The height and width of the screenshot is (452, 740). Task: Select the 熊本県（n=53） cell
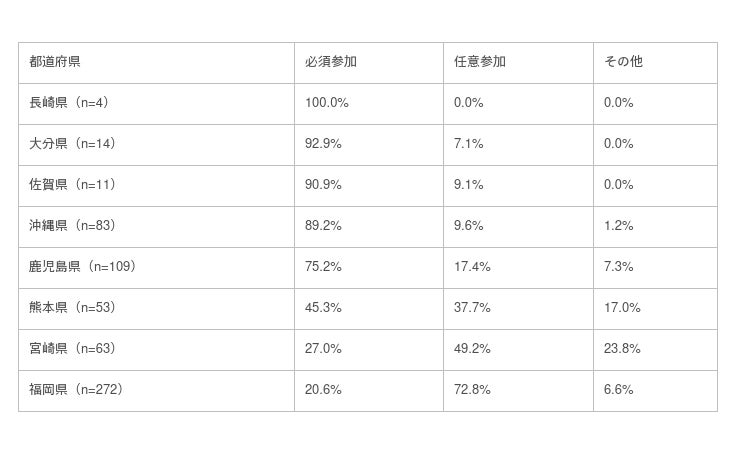point(72,308)
